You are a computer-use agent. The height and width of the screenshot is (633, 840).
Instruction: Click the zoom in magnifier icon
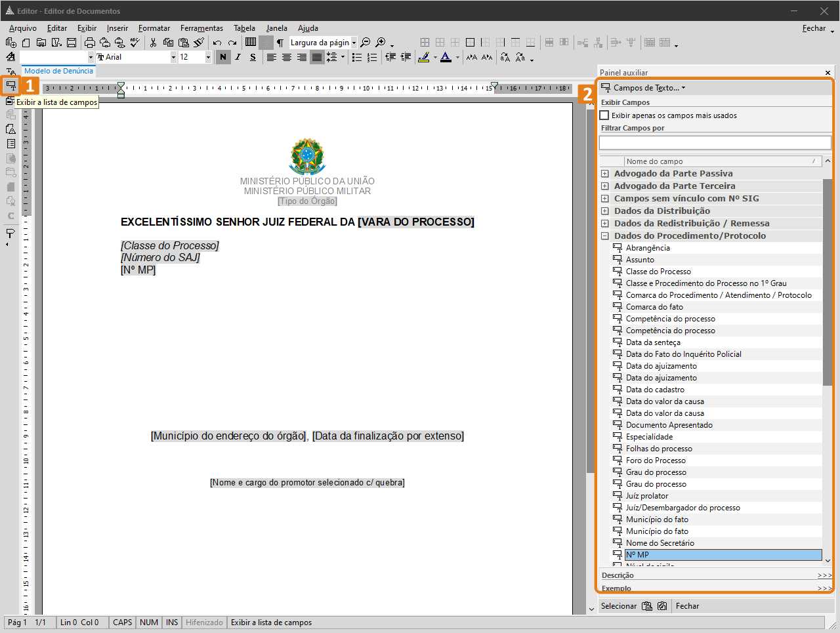381,43
